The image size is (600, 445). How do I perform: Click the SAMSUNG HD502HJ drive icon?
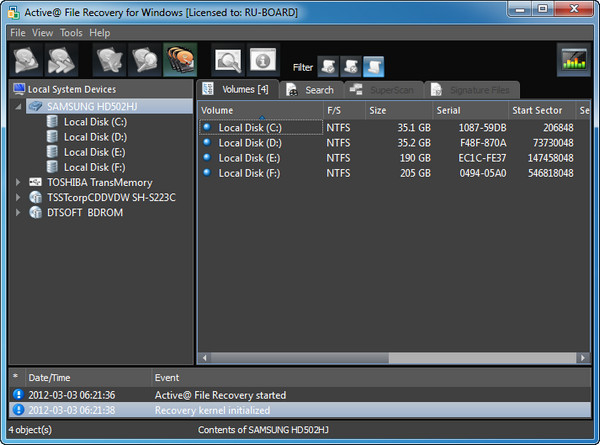[35, 106]
